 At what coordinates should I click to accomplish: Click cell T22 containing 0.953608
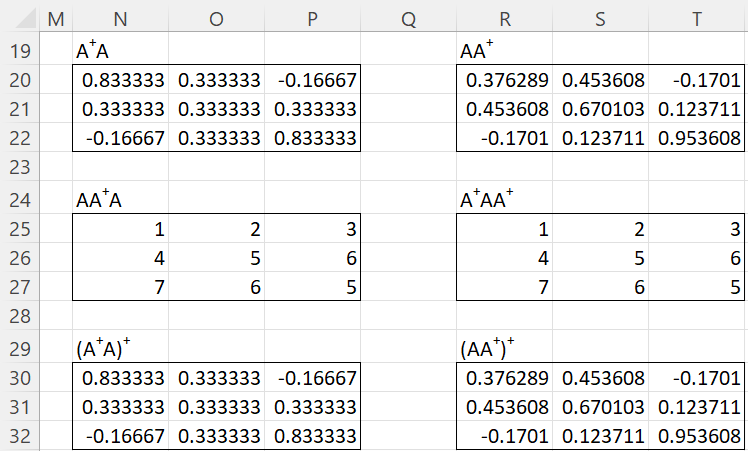[x=696, y=138]
